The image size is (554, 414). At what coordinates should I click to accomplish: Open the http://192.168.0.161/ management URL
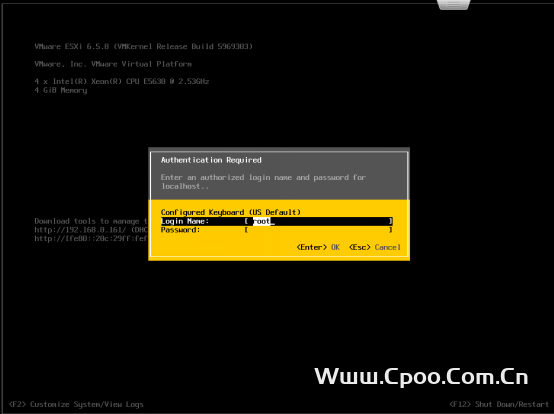91,230
